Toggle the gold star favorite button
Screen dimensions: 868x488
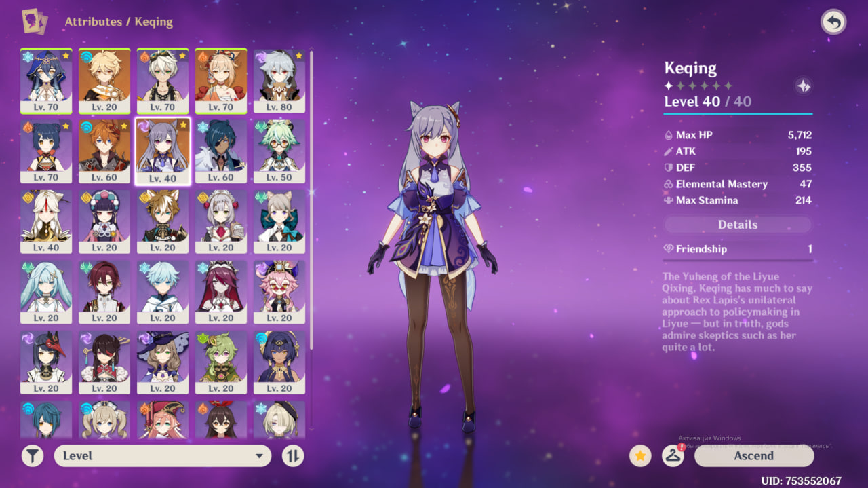pos(640,455)
